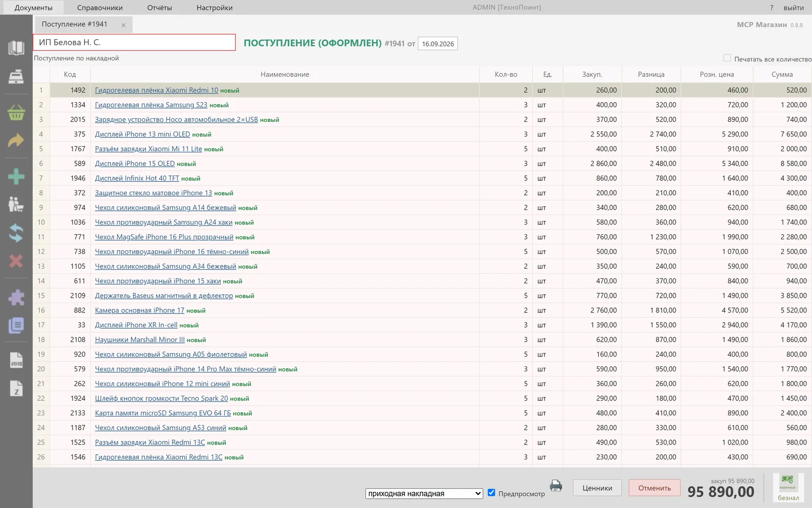Click the Сумма column header
Image resolution: width=812 pixels, height=508 pixels.
tap(782, 74)
